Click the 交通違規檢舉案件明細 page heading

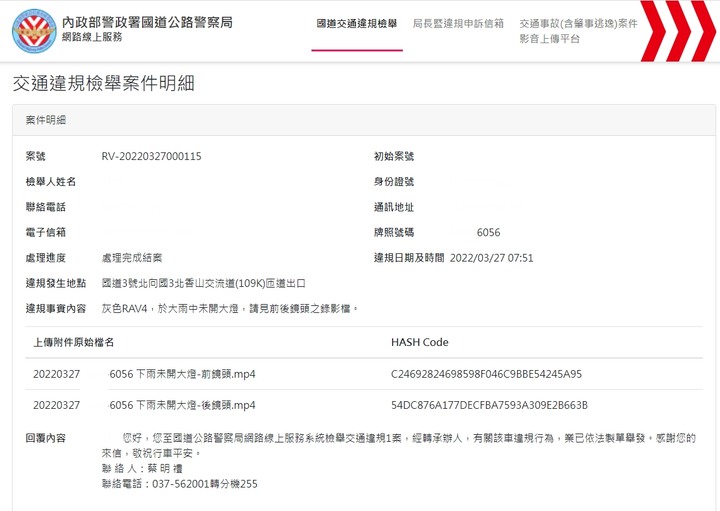(104, 84)
